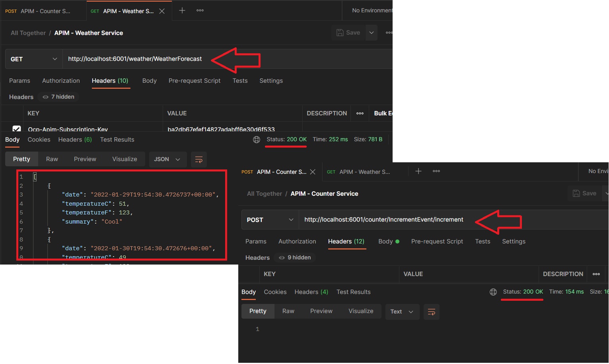Toggle the Ocp-Apim-Subscription-Key header checkbox

click(17, 129)
